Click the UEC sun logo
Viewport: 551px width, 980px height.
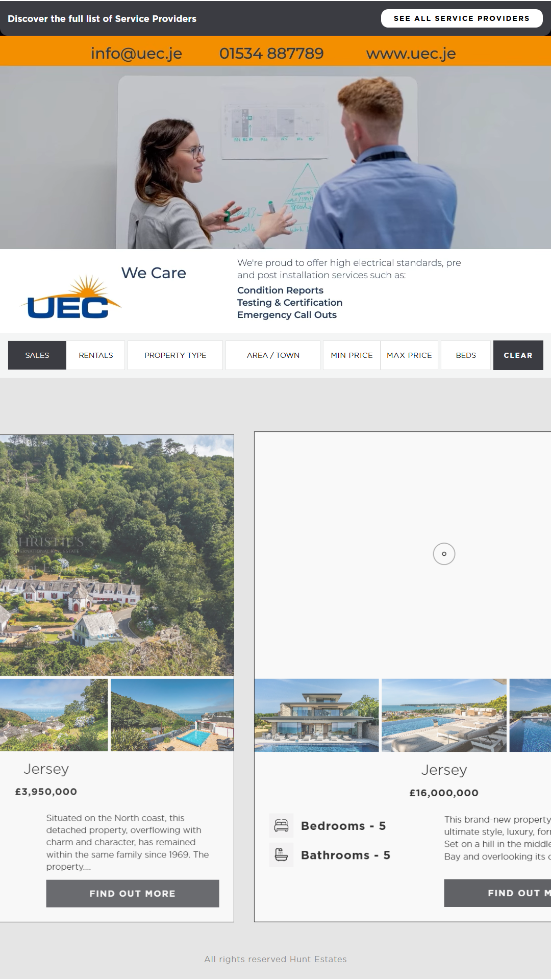[x=70, y=297]
